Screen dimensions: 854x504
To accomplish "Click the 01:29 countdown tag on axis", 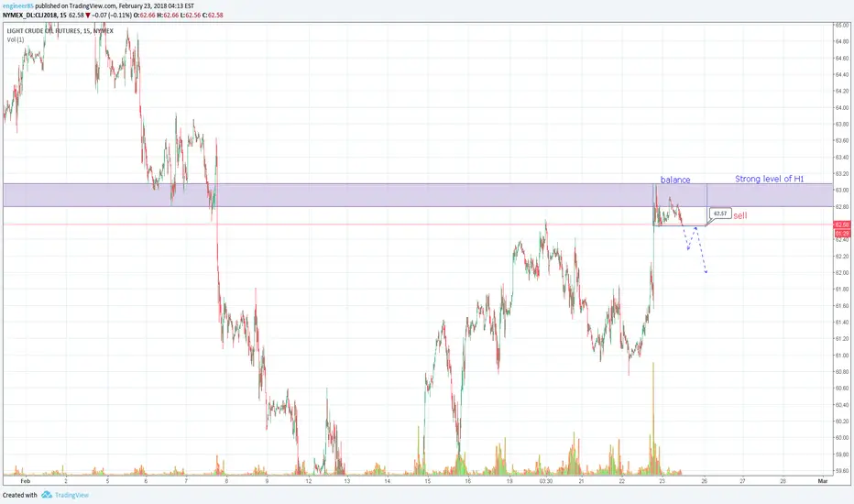I will click(841, 233).
